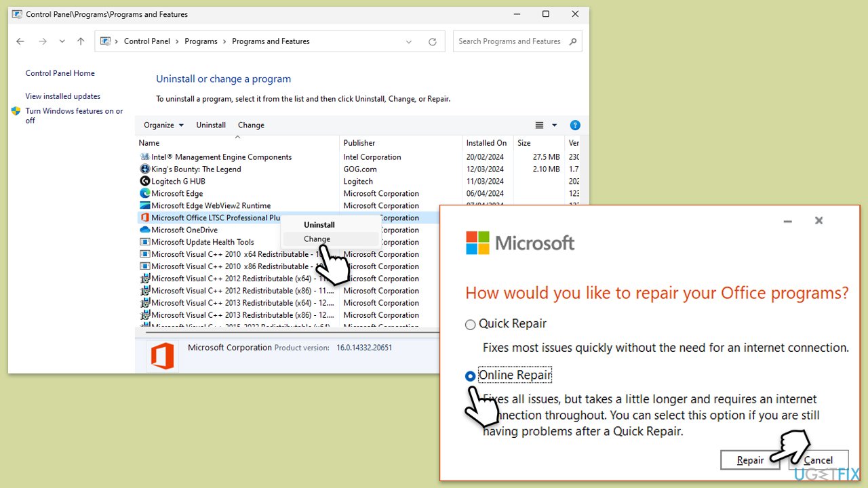
Task: Click the 11/03/2024 installed date cell
Action: [x=485, y=181]
